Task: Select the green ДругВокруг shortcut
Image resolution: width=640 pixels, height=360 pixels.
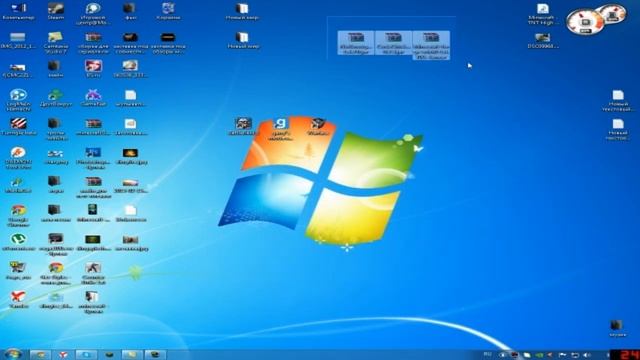Action: pos(56,98)
